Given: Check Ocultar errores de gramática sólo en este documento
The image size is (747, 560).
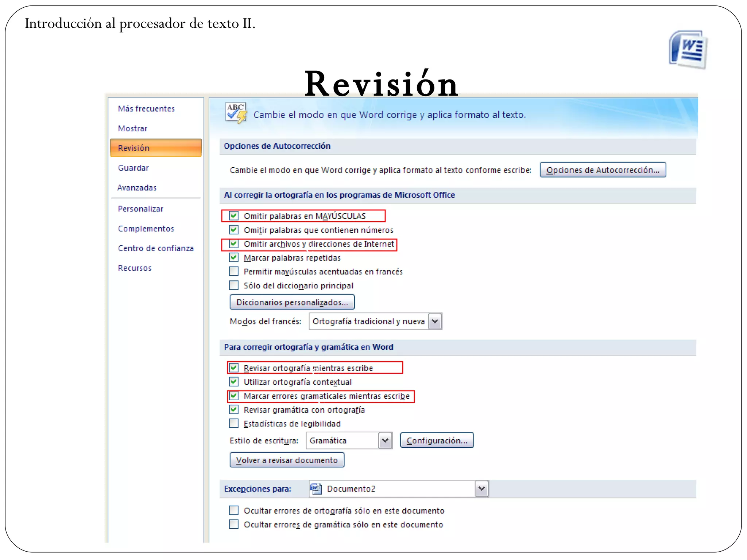Looking at the screenshot, I should pyautogui.click(x=234, y=524).
